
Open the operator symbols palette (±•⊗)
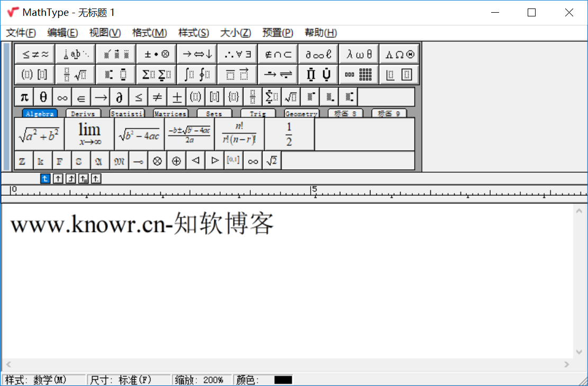click(156, 54)
